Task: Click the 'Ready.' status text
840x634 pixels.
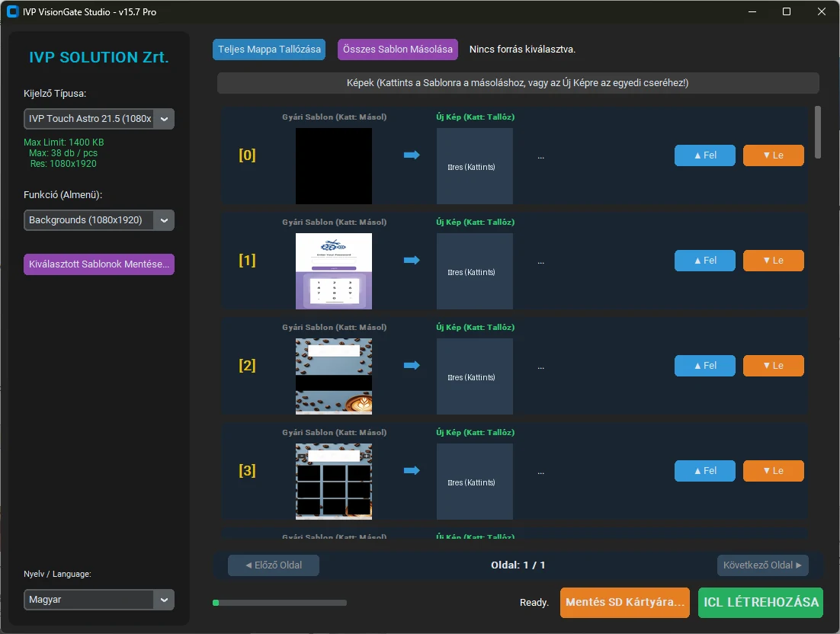Action: pyautogui.click(x=534, y=603)
